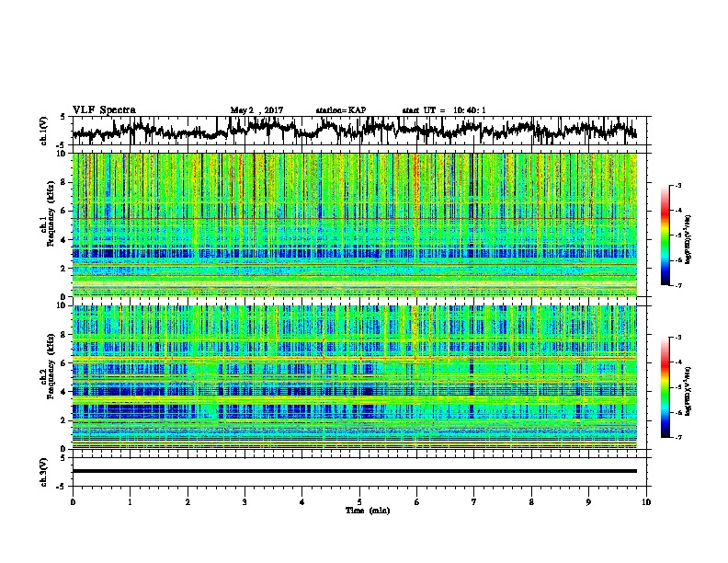Click inside the ch.1 spectrogram panel
The image size is (728, 563).
355,224
